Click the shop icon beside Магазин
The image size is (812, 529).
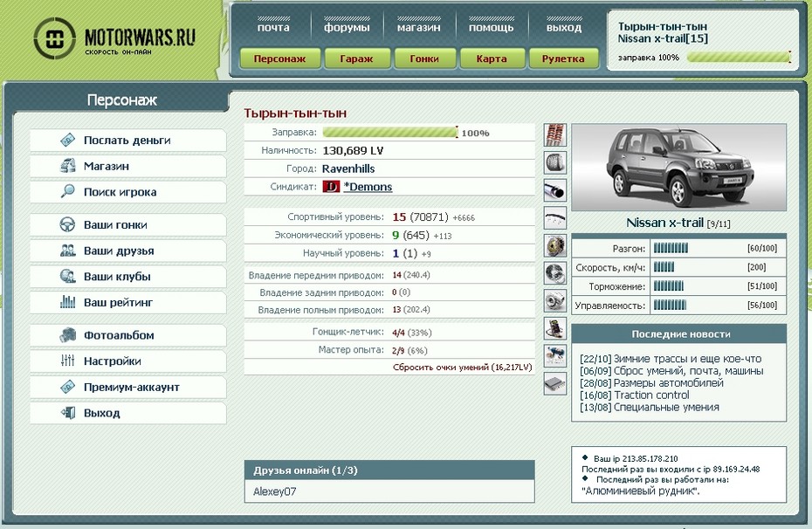point(68,166)
